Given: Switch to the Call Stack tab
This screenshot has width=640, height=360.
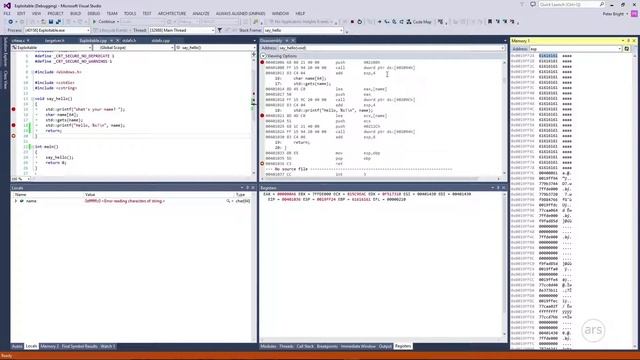Looking at the screenshot, I should (x=305, y=347).
